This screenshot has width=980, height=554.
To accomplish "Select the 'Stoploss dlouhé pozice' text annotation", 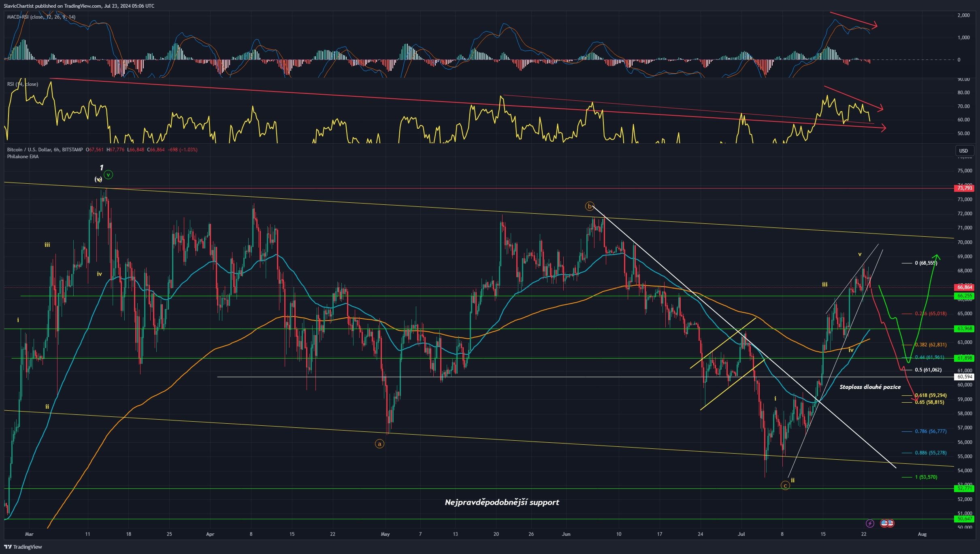I will pyautogui.click(x=870, y=387).
